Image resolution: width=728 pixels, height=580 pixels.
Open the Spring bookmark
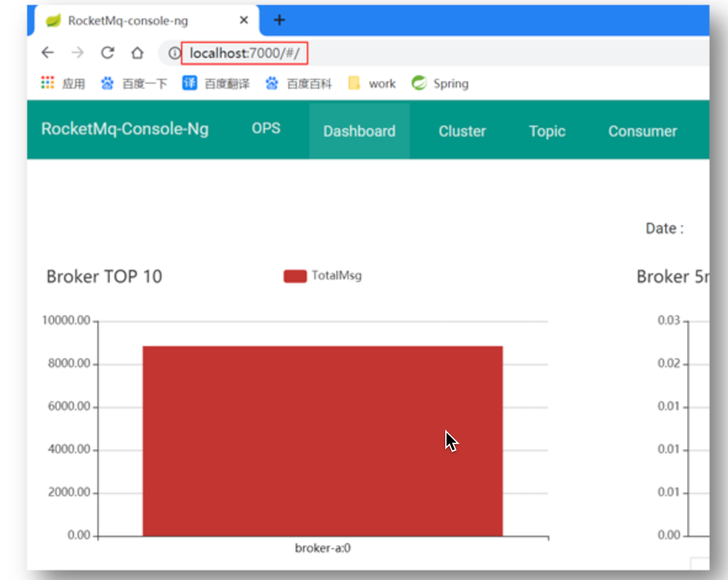tap(440, 84)
